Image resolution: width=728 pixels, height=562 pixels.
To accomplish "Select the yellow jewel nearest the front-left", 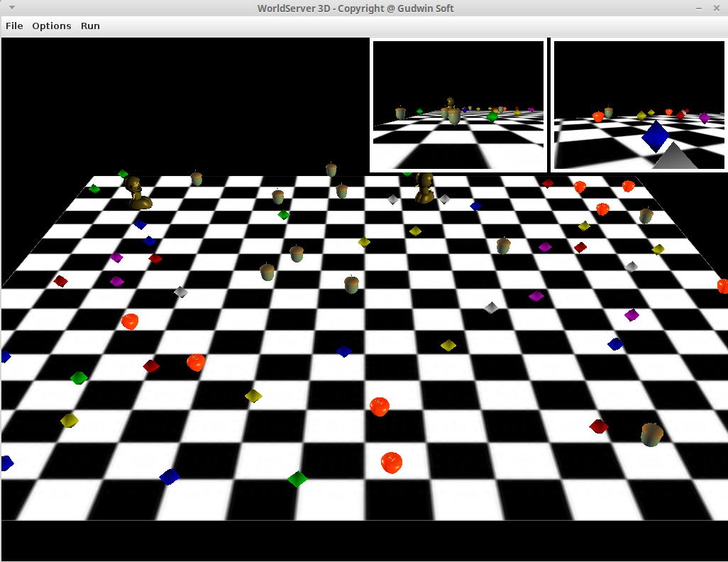I will coord(69,420).
